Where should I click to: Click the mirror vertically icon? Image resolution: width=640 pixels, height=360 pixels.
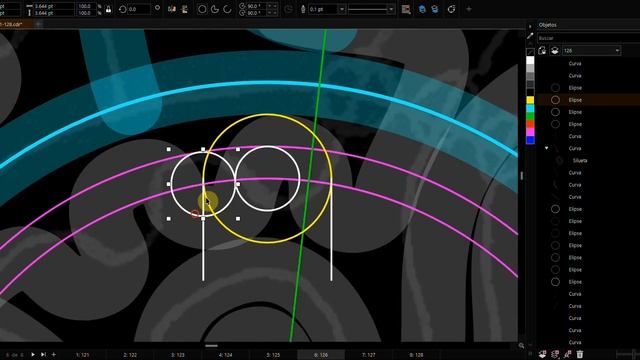pyautogui.click(x=184, y=9)
